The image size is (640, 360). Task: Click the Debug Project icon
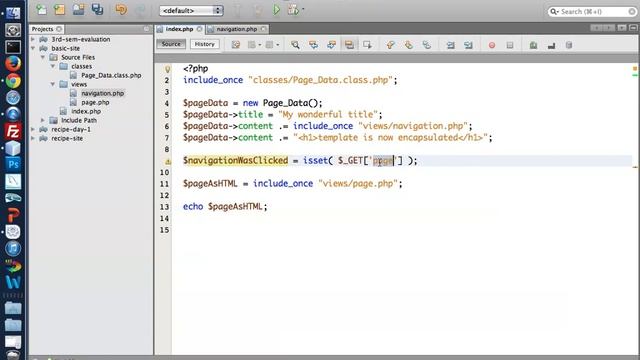pos(293,10)
